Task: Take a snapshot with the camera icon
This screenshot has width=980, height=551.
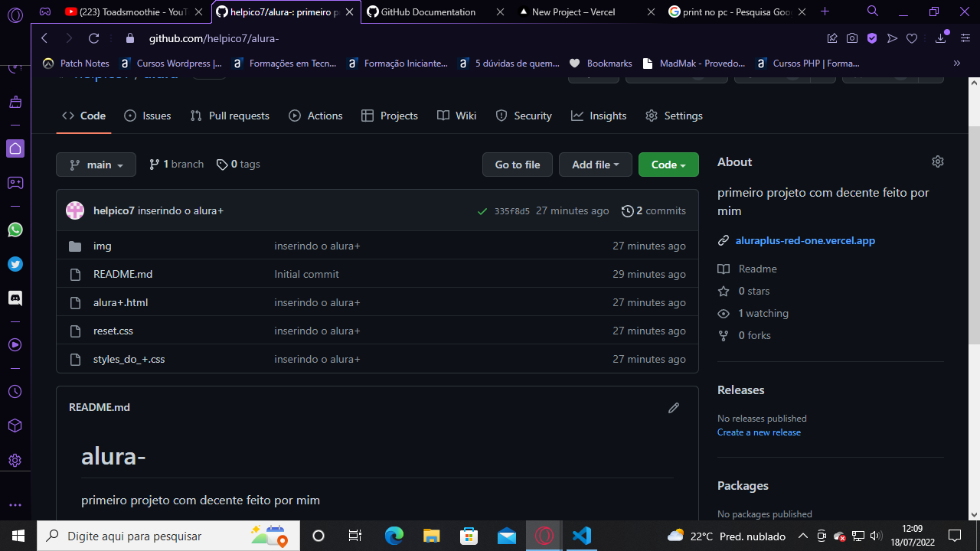Action: pos(852,38)
